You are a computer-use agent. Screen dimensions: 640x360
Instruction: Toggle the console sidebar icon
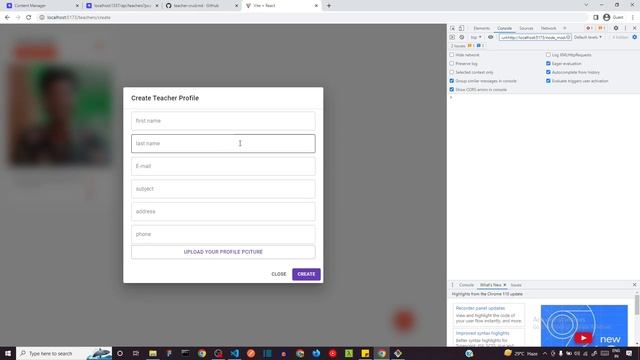coord(452,37)
